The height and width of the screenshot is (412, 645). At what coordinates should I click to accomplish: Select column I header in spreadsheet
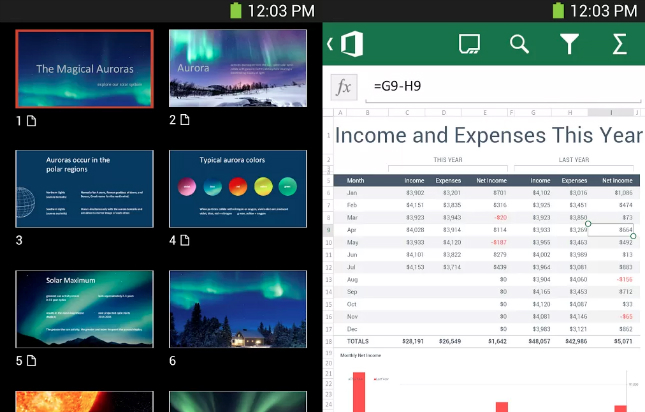612,112
